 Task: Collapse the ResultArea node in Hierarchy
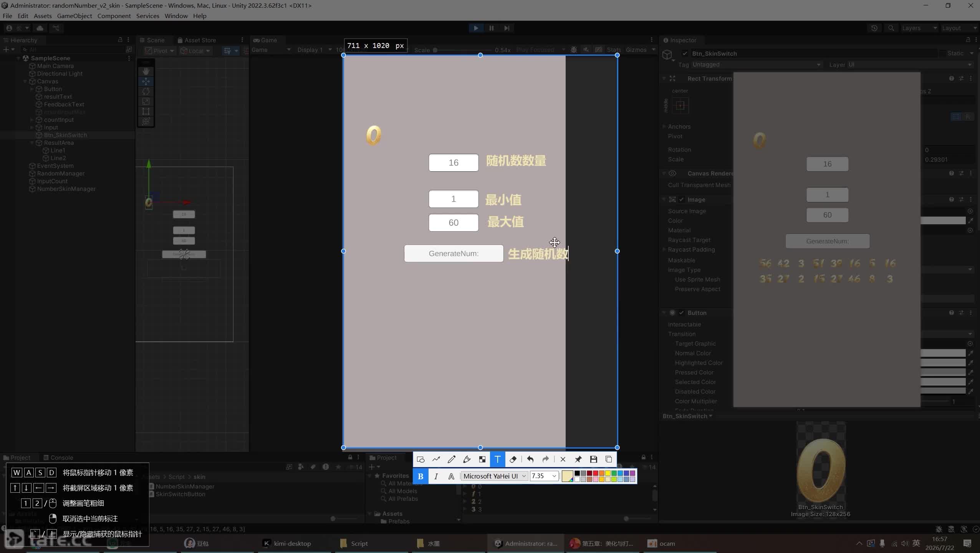click(32, 143)
